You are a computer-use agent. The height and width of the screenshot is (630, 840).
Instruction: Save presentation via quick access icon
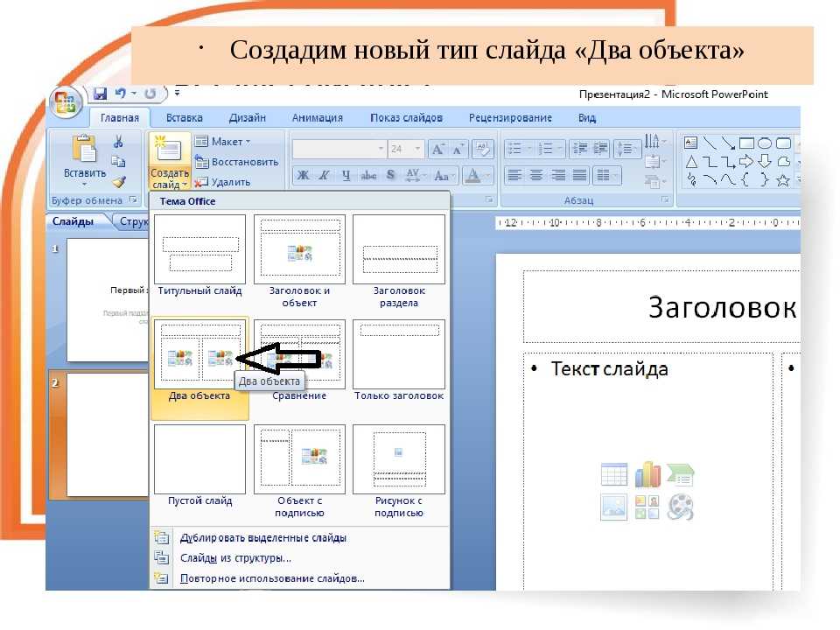click(100, 94)
